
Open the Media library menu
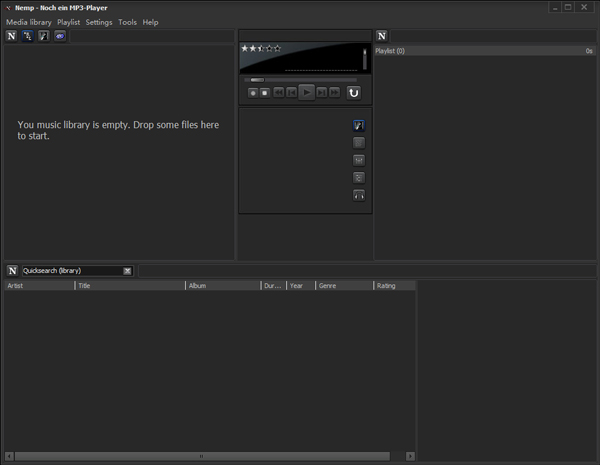coord(28,22)
